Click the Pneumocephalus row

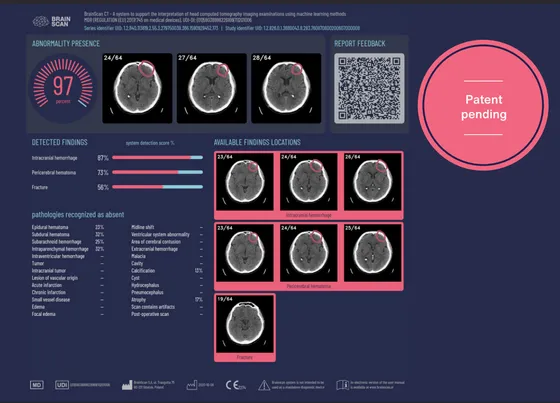point(167,292)
